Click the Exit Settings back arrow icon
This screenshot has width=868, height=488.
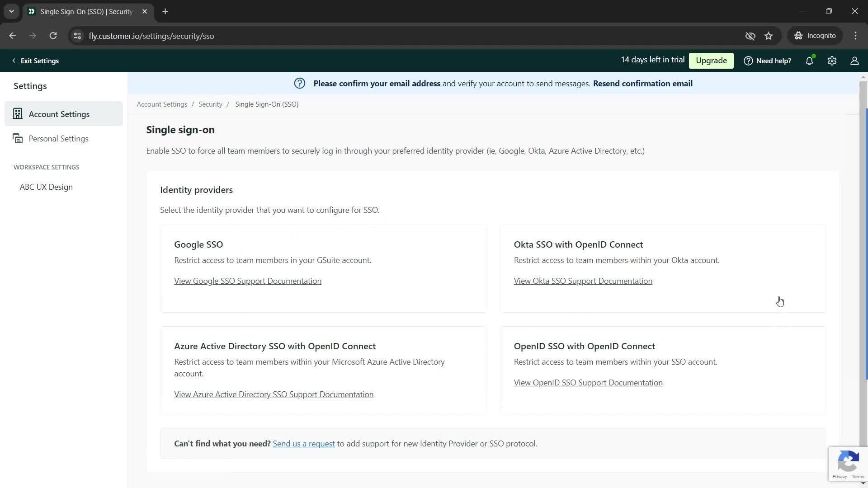[x=13, y=60]
